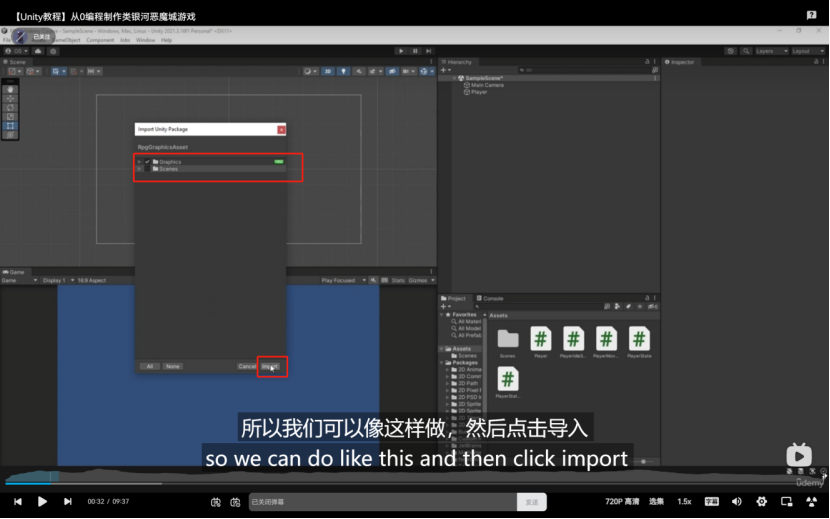The width and height of the screenshot is (830, 519).
Task: Click search by label icon in Project toolbar
Action: pyautogui.click(x=628, y=307)
